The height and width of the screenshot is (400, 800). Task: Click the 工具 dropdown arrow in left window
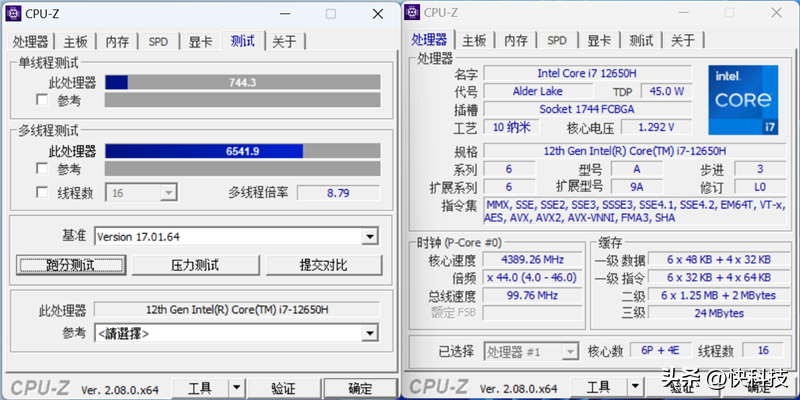(x=237, y=388)
